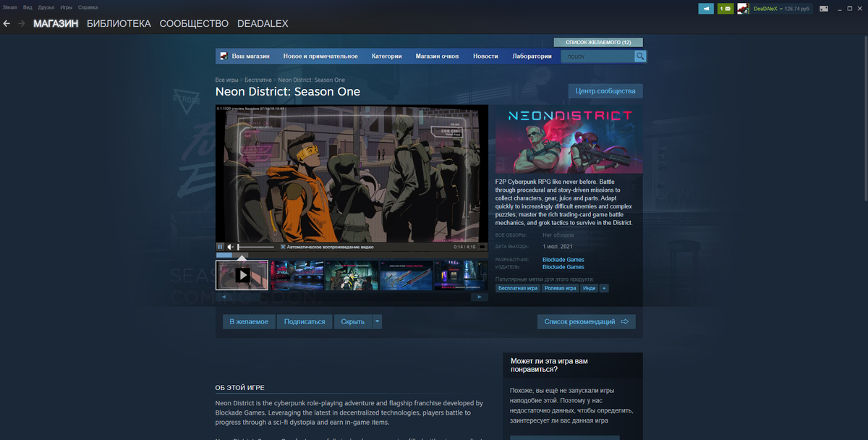The image size is (868, 440).
Task: Open the announcements megaphone icon
Action: 705,9
